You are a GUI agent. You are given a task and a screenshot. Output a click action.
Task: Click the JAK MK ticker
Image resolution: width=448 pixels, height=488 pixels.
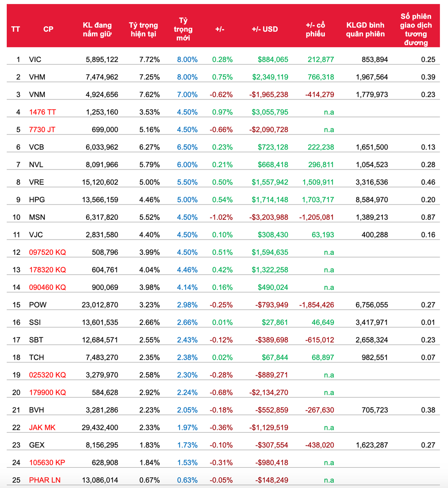42,428
